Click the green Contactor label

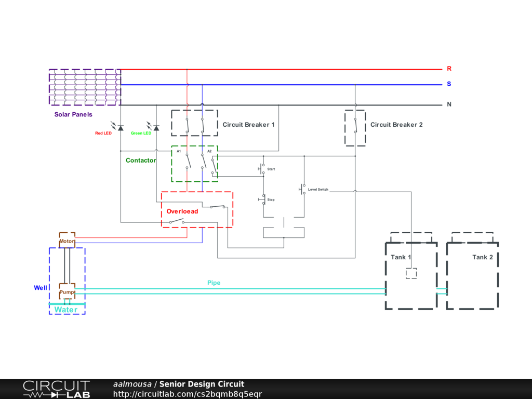click(140, 161)
